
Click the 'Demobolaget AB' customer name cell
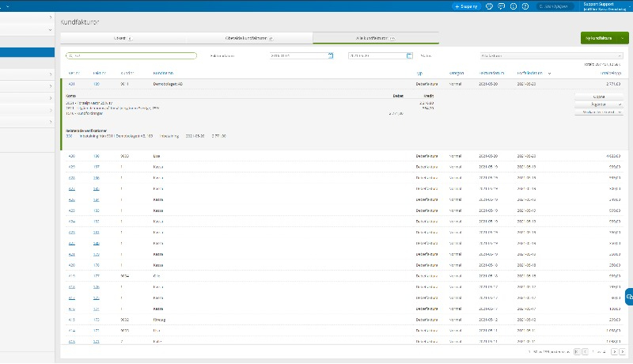point(168,84)
